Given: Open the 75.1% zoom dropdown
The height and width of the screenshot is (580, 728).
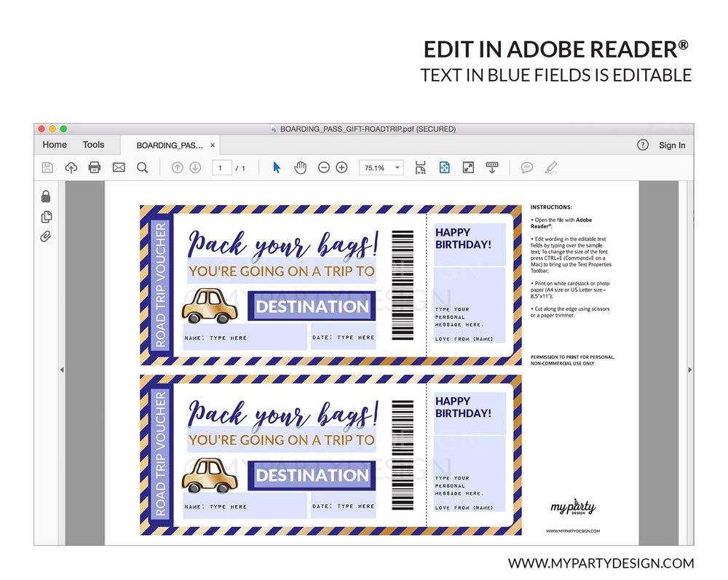Looking at the screenshot, I should (381, 168).
